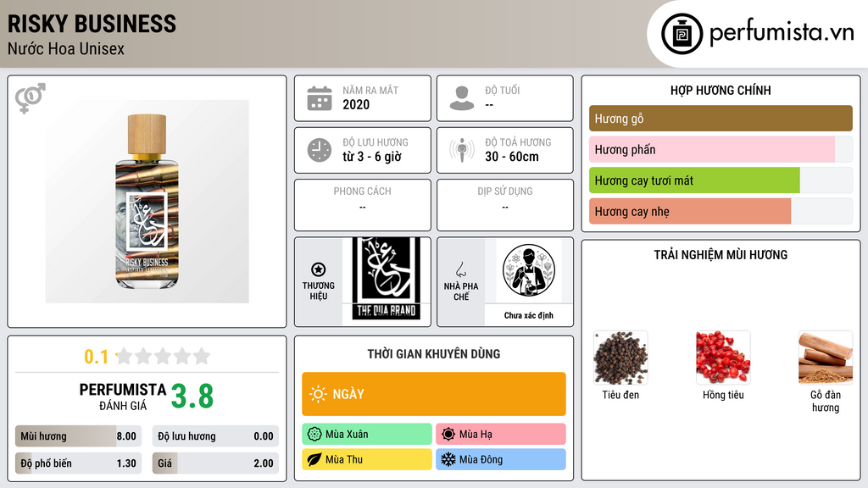Select the Mùa Xuân season tag
Viewport: 868px width, 488px height.
[x=367, y=435]
